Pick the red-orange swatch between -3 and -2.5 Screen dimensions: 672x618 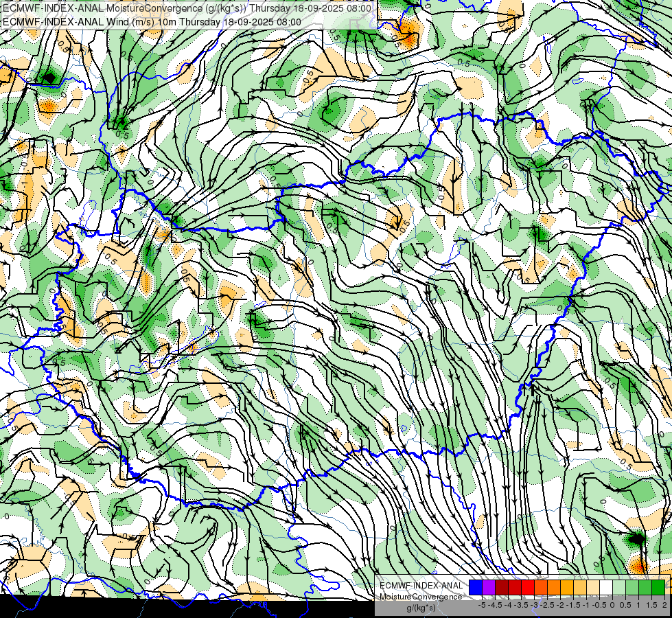(541, 588)
